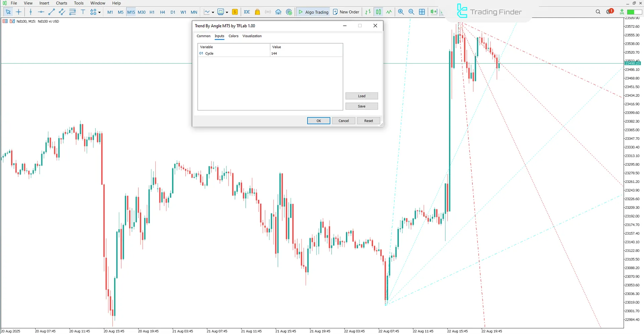Switch to the Colors tab

[x=233, y=36]
